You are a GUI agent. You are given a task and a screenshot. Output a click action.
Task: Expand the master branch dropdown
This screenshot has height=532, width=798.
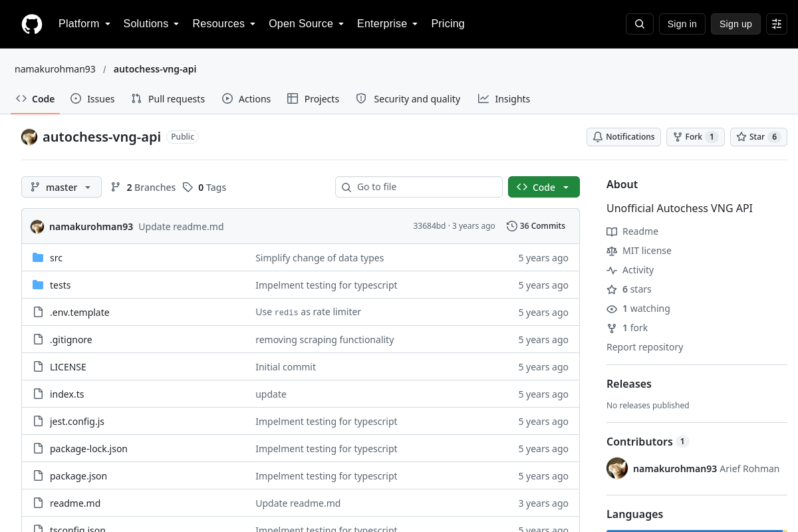tap(61, 187)
